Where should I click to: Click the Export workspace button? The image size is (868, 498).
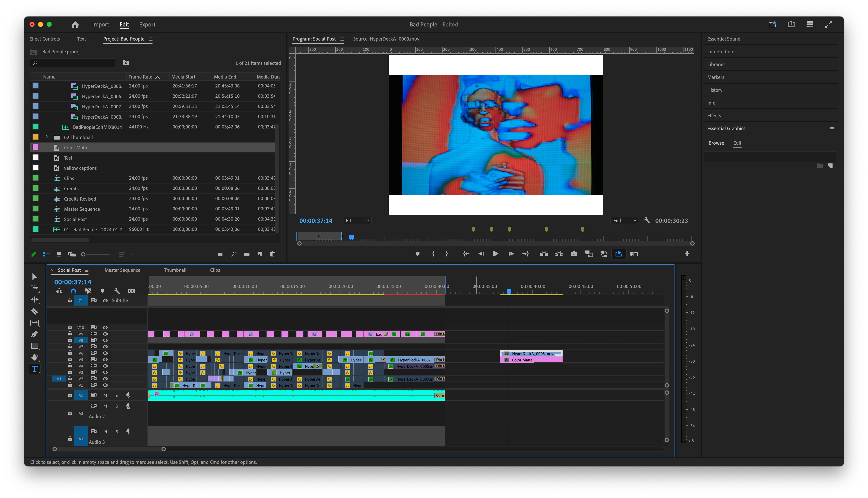147,25
